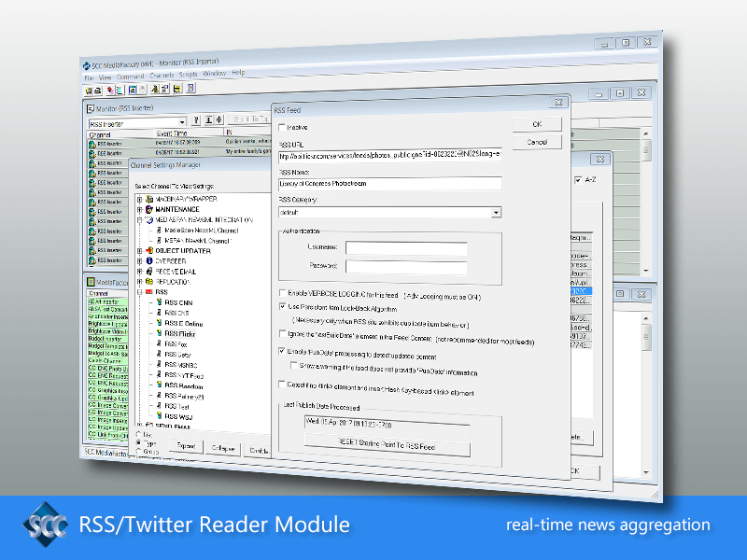The image size is (747, 560).
Task: Open the File menu
Action: click(x=89, y=78)
